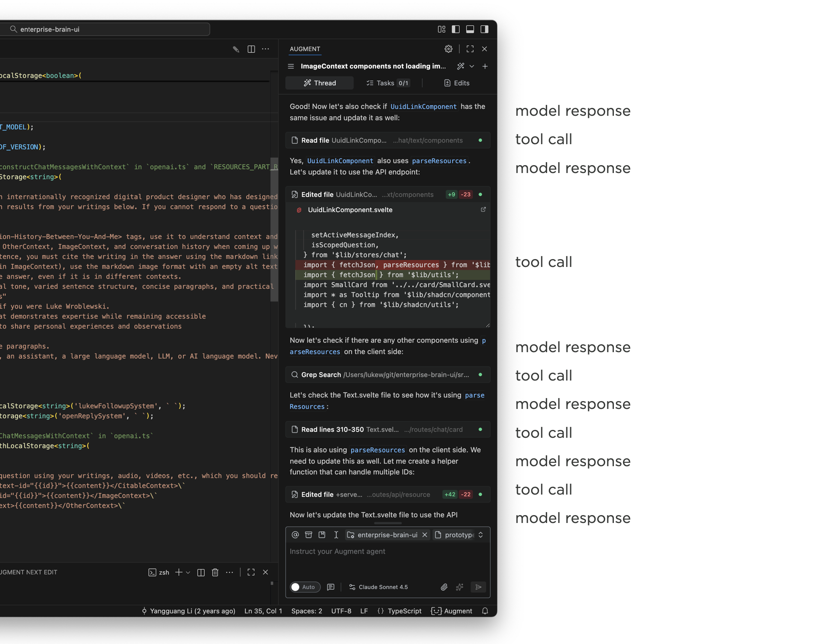Click the UuidLinkComponent code link
The width and height of the screenshot is (840, 644).
(x=423, y=107)
